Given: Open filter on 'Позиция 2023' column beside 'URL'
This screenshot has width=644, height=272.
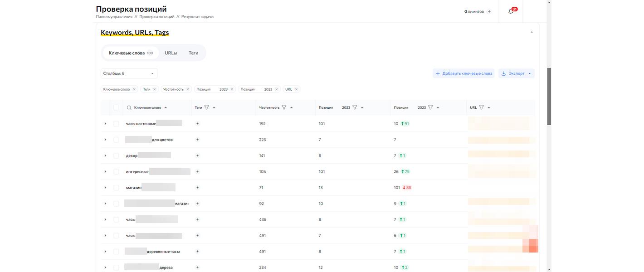Looking at the screenshot, I should (x=430, y=107).
